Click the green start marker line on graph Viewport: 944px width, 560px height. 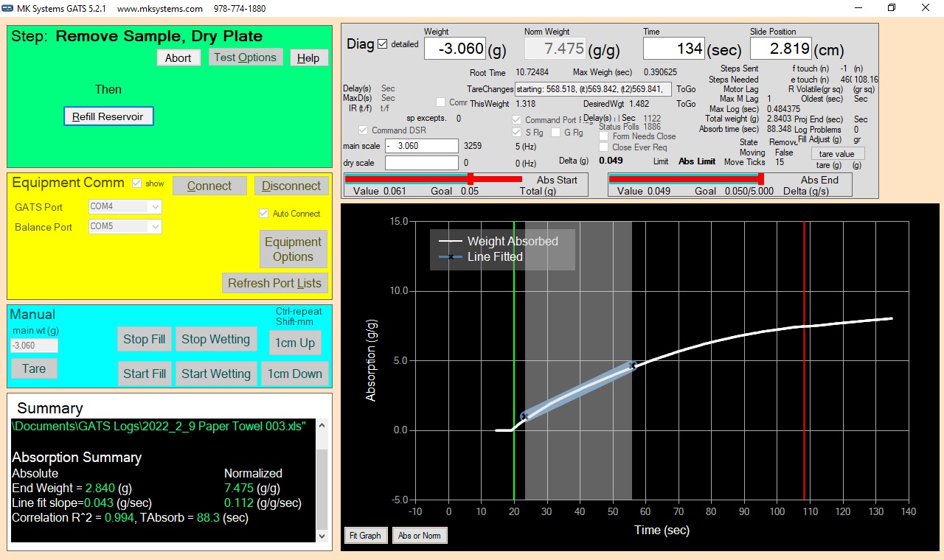point(514,360)
